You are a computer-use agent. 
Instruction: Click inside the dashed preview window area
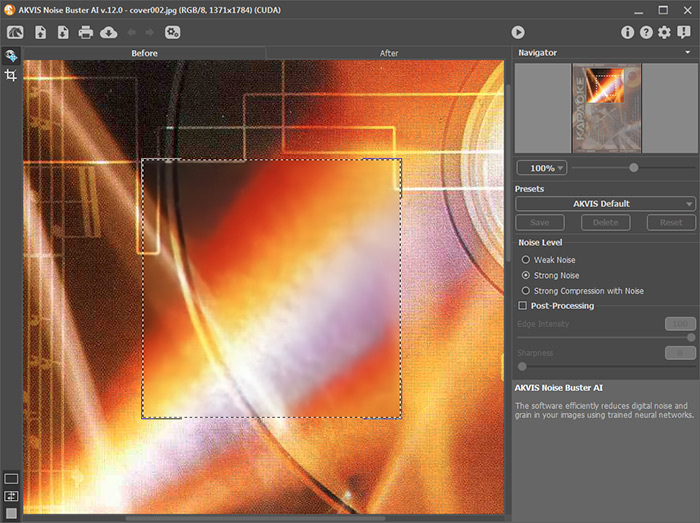click(271, 289)
